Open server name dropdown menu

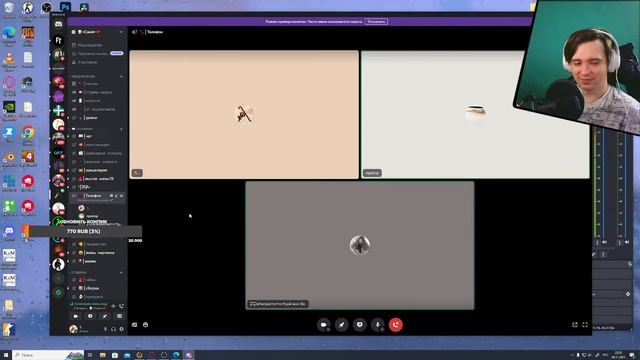pos(121,32)
